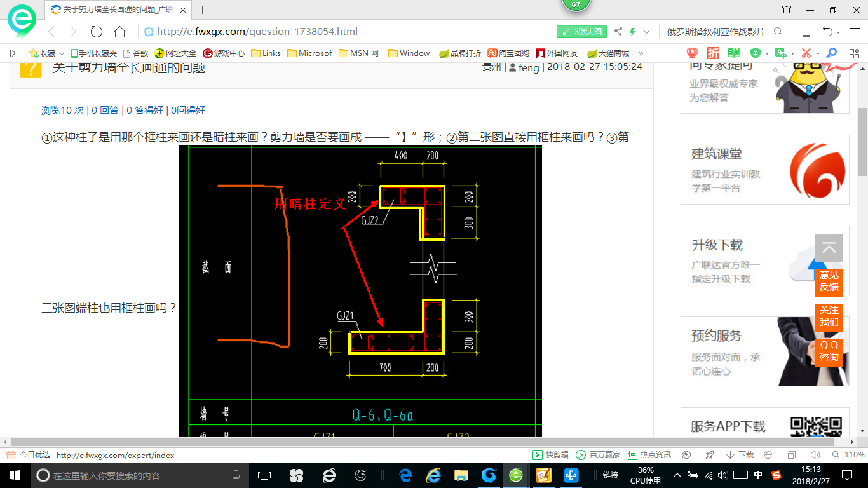Open the 建筑课堂 sidebar card
The image size is (868, 488).
(765, 170)
